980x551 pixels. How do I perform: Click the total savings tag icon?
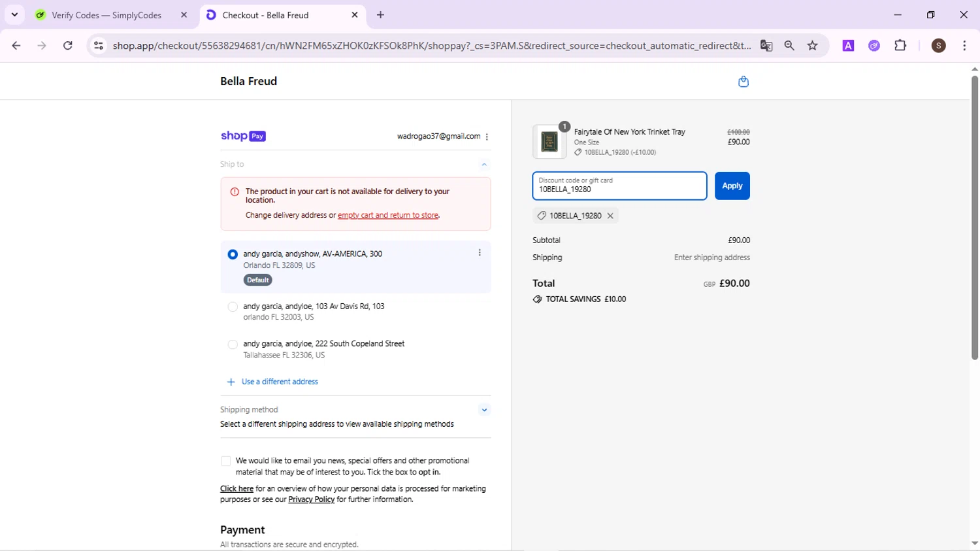point(537,299)
